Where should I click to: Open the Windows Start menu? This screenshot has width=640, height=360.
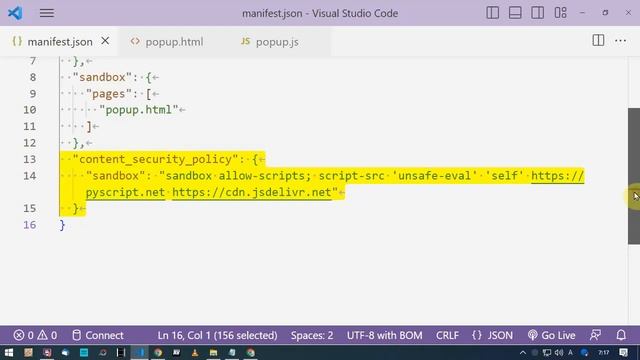pos(9,353)
